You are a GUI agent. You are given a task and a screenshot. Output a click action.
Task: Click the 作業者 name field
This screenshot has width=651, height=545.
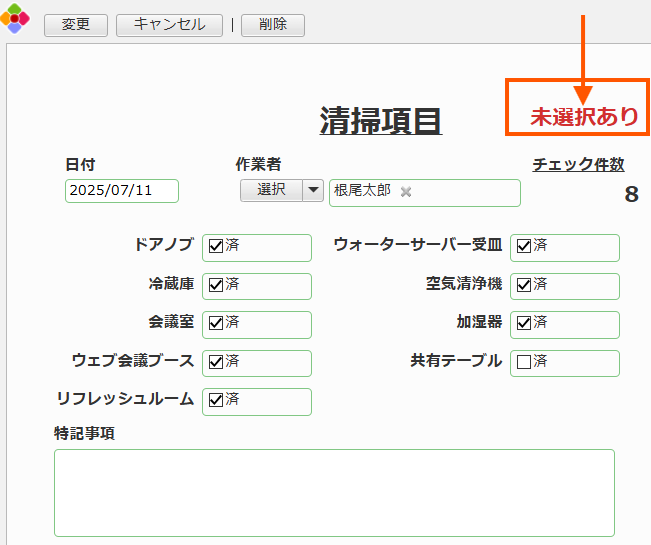pyautogui.click(x=425, y=193)
